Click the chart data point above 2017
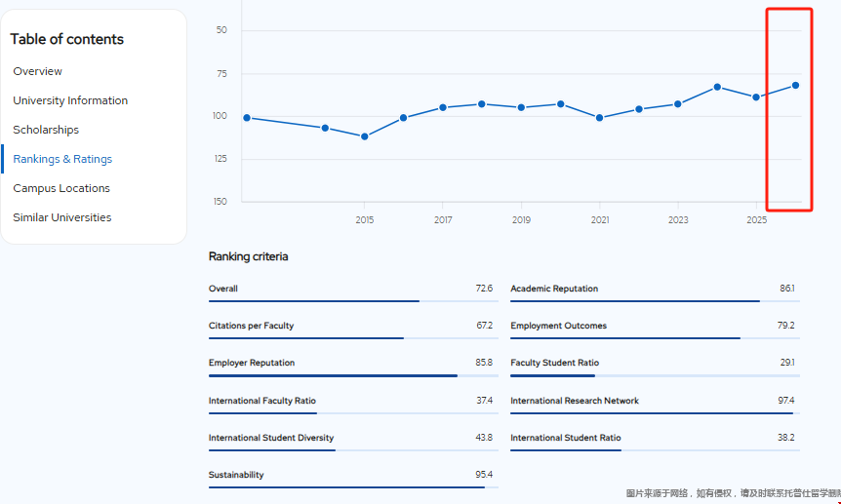Image resolution: width=841 pixels, height=504 pixels. (443, 107)
